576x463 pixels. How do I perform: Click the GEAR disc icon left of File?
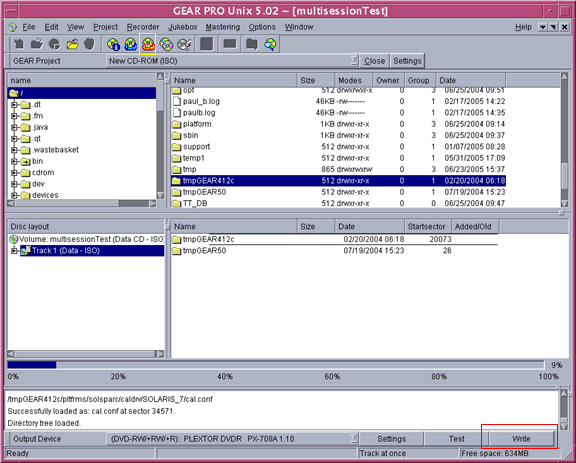coord(13,27)
